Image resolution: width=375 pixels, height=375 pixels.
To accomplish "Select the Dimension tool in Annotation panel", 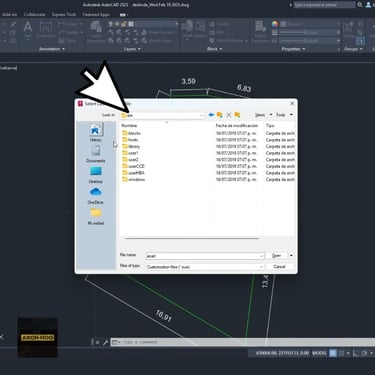I will (x=46, y=30).
